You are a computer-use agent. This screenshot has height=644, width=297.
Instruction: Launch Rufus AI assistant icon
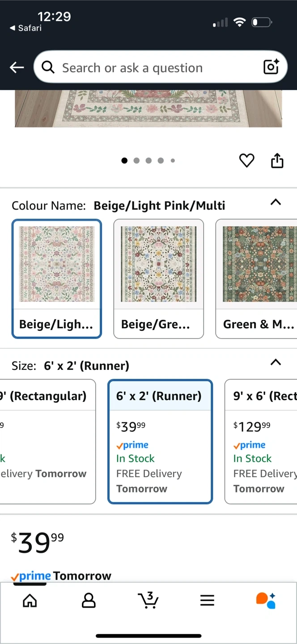tap(266, 600)
